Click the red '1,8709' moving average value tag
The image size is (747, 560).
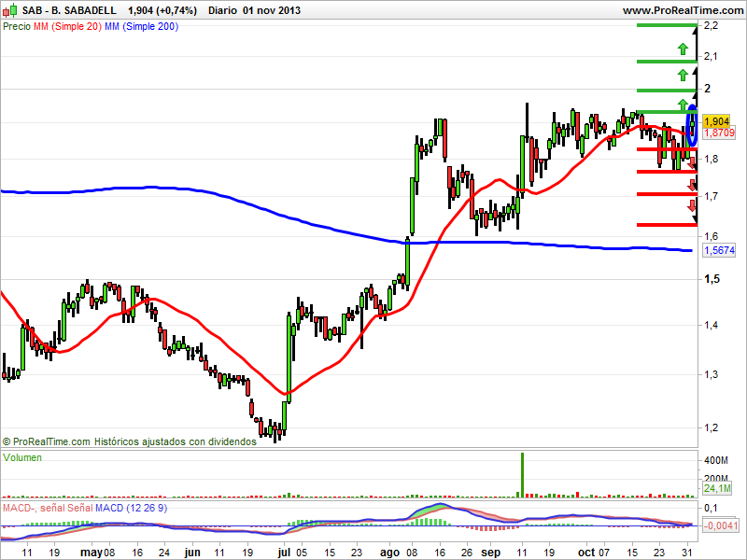pyautogui.click(x=719, y=133)
